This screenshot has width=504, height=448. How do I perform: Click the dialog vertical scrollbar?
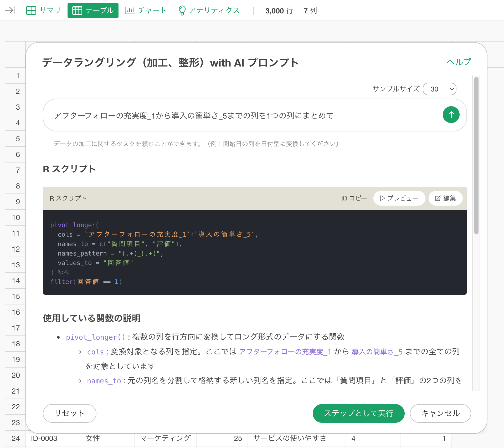coord(476,155)
